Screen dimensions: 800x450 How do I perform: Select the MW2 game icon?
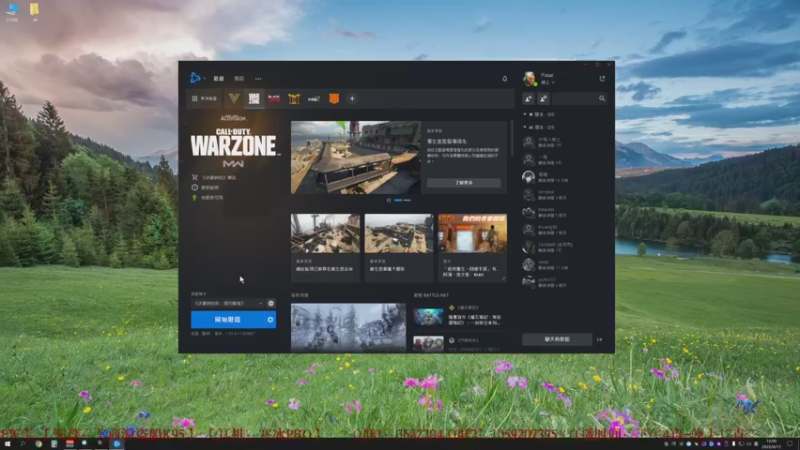[314, 98]
